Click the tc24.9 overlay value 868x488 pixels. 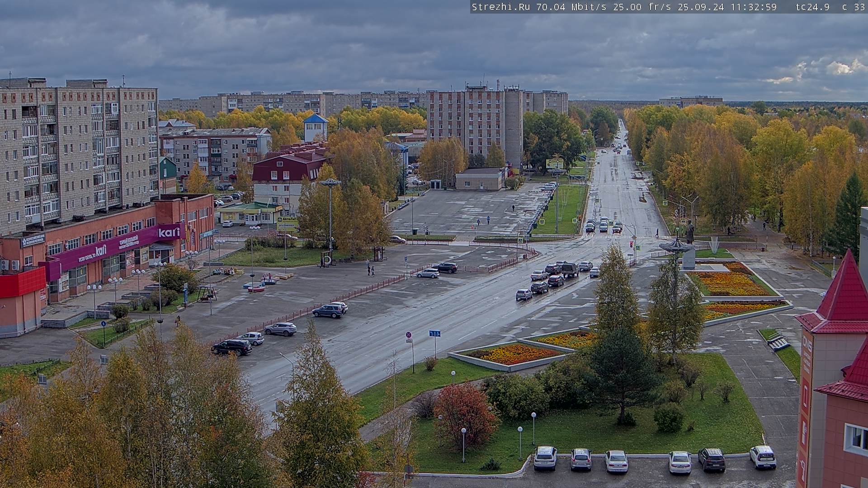pyautogui.click(x=812, y=7)
